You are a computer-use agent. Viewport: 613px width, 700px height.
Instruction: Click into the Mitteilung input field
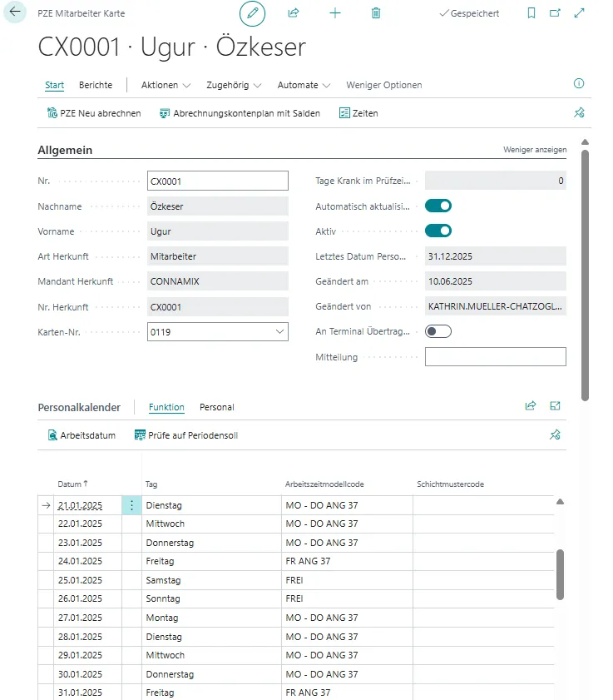point(495,357)
